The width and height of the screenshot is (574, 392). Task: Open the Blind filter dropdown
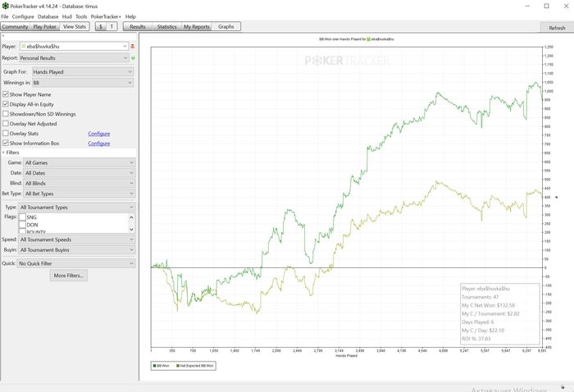click(x=79, y=183)
